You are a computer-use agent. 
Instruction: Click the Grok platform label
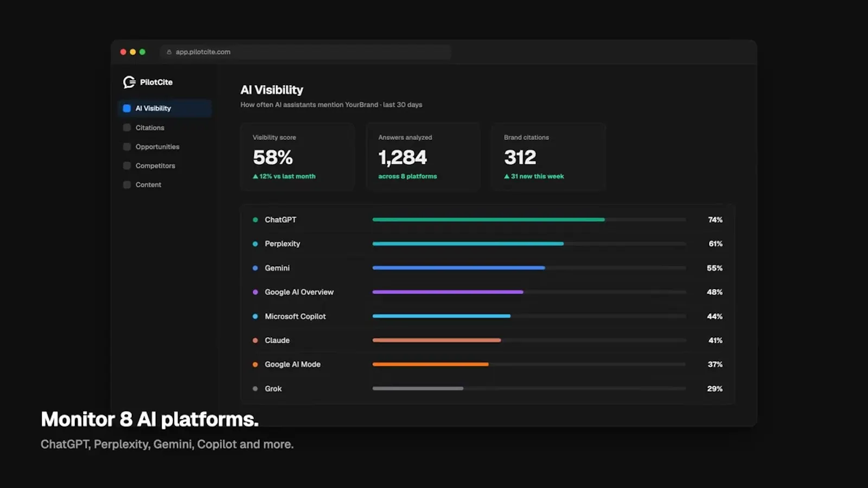273,389
